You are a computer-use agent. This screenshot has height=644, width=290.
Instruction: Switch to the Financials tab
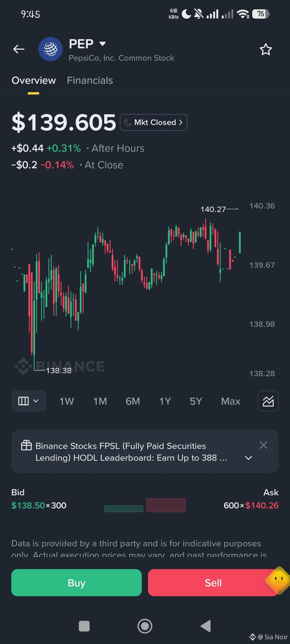point(90,80)
